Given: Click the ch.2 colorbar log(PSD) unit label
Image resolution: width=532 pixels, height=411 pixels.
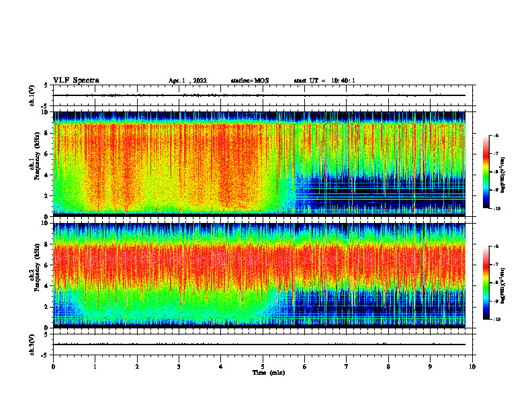Looking at the screenshot, I should point(503,286).
